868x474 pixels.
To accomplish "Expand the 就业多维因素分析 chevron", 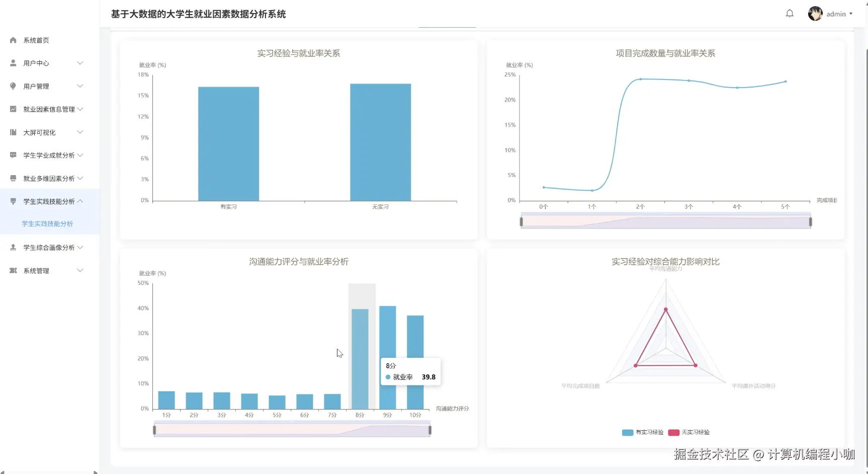I will tap(80, 178).
